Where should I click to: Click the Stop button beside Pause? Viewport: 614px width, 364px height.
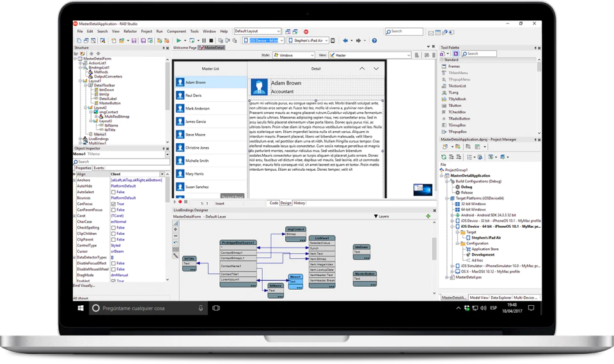coord(212,40)
